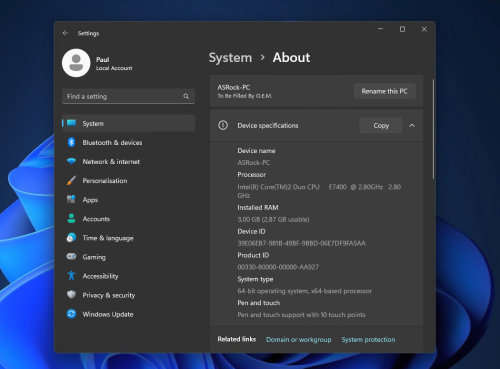
Task: Click the Processor value text
Action: click(x=319, y=191)
